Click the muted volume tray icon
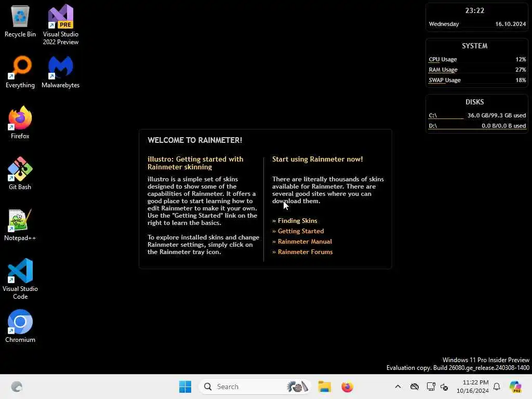The height and width of the screenshot is (399, 532). tap(444, 387)
